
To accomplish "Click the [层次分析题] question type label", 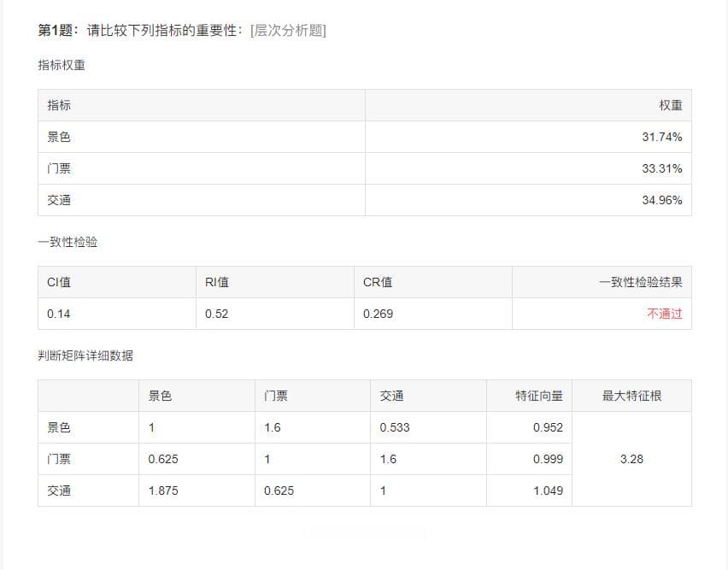I will tap(288, 31).
